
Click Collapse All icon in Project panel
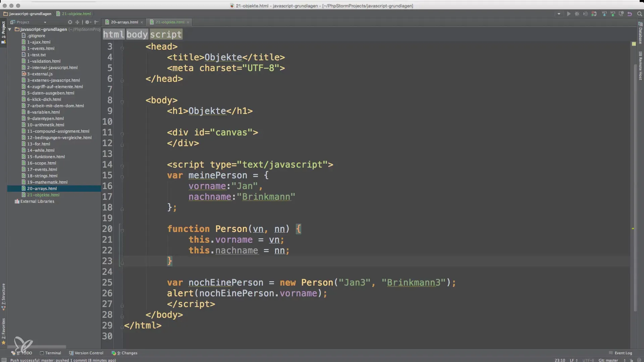click(x=77, y=22)
